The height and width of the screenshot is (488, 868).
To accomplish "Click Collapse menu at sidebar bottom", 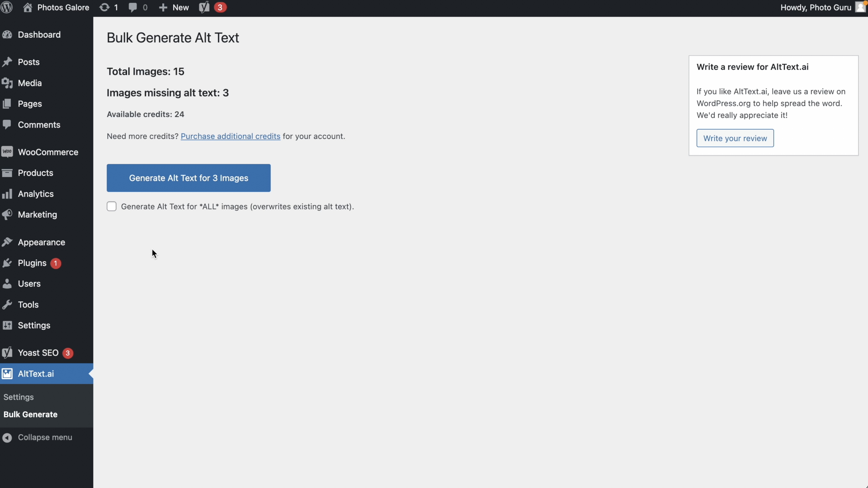I will click(45, 437).
